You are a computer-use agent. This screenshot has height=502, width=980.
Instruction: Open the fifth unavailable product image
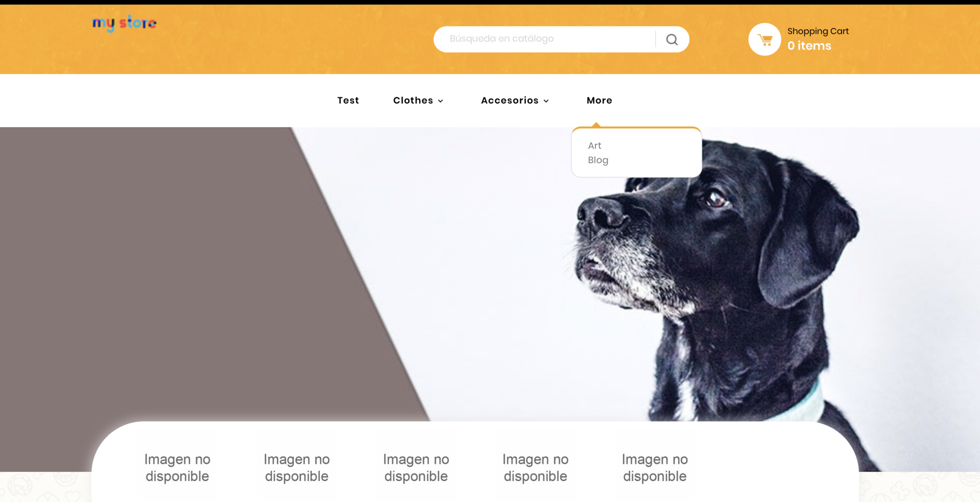(x=655, y=467)
